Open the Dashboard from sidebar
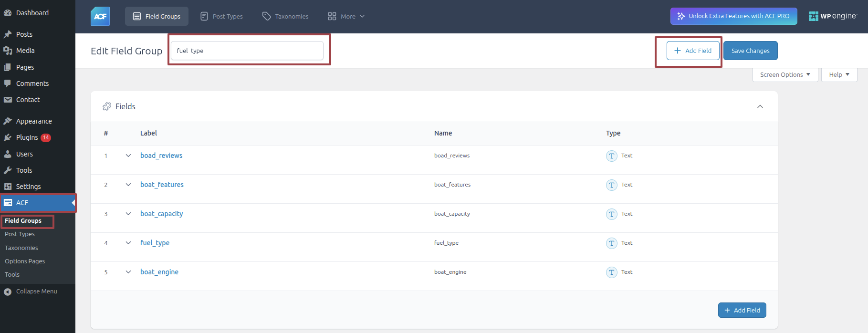Image resolution: width=868 pixels, height=333 pixels. pos(32,13)
